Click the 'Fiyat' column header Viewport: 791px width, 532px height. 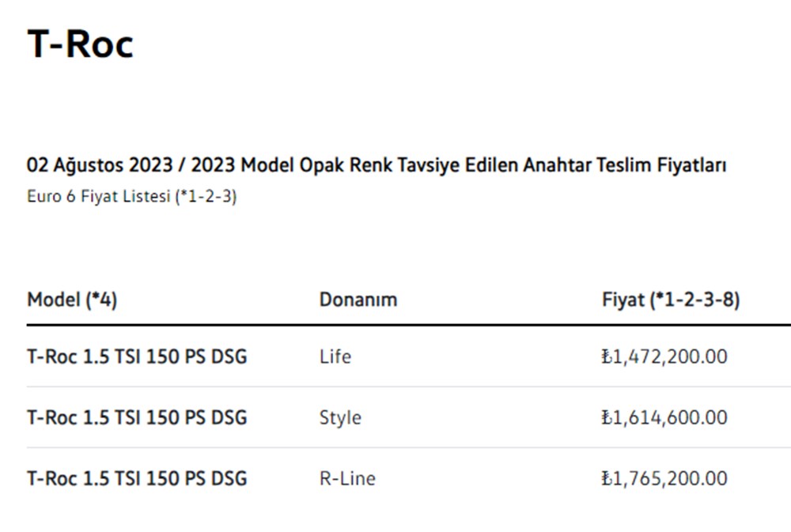pyautogui.click(x=623, y=300)
